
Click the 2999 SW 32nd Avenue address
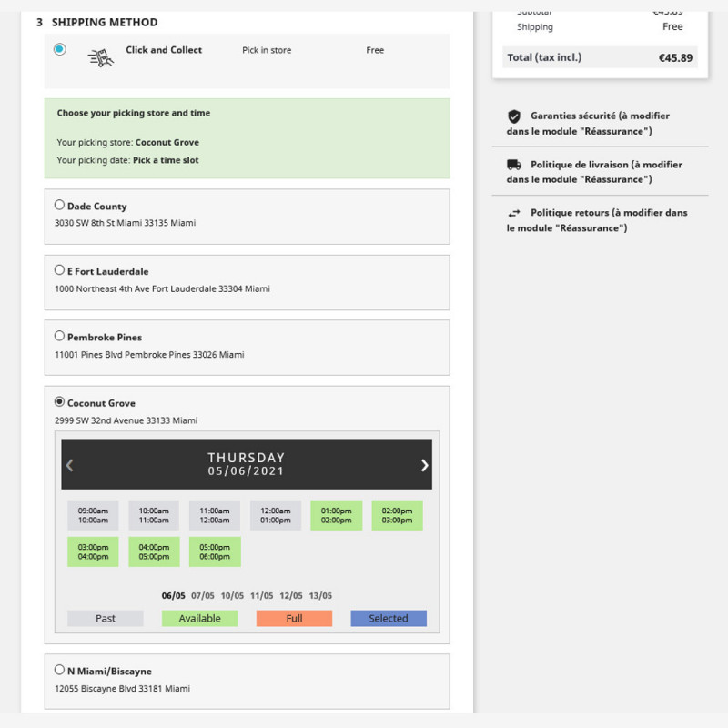126,420
